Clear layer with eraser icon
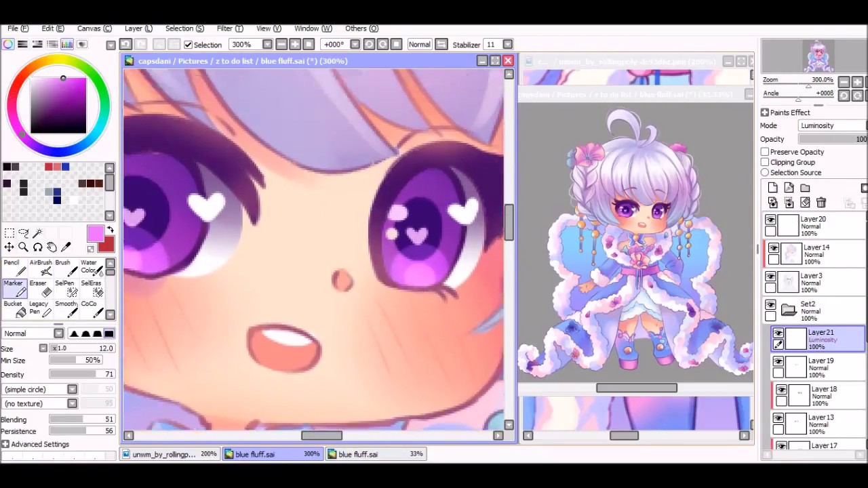The width and height of the screenshot is (868, 488). [805, 203]
